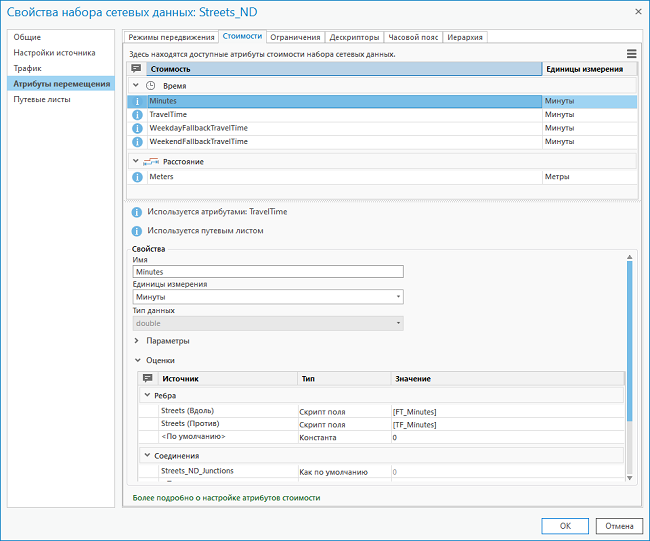650x541 pixels.
Task: Collapse the Время group
Action: [x=136, y=86]
